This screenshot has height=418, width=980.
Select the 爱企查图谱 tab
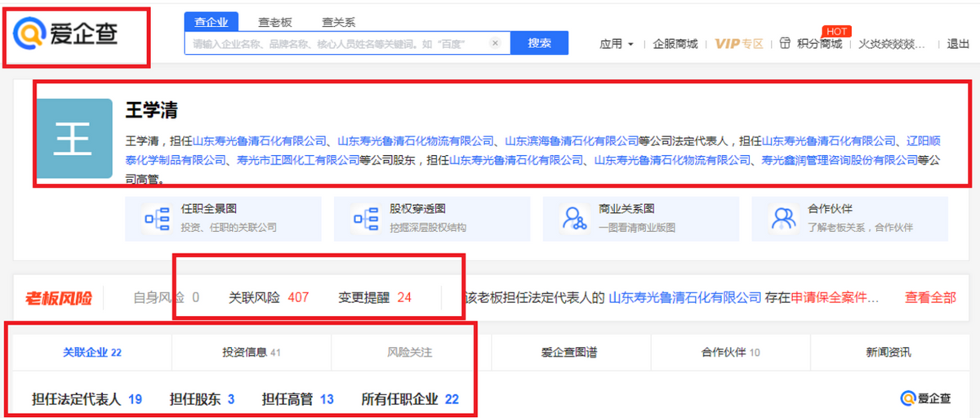click(x=568, y=353)
